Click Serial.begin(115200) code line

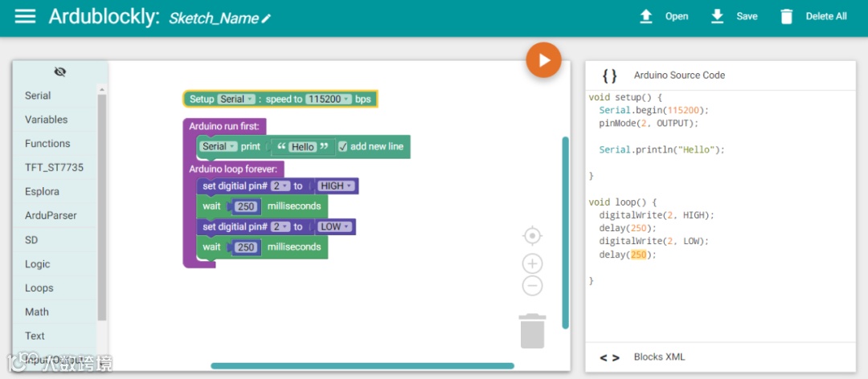click(x=653, y=110)
